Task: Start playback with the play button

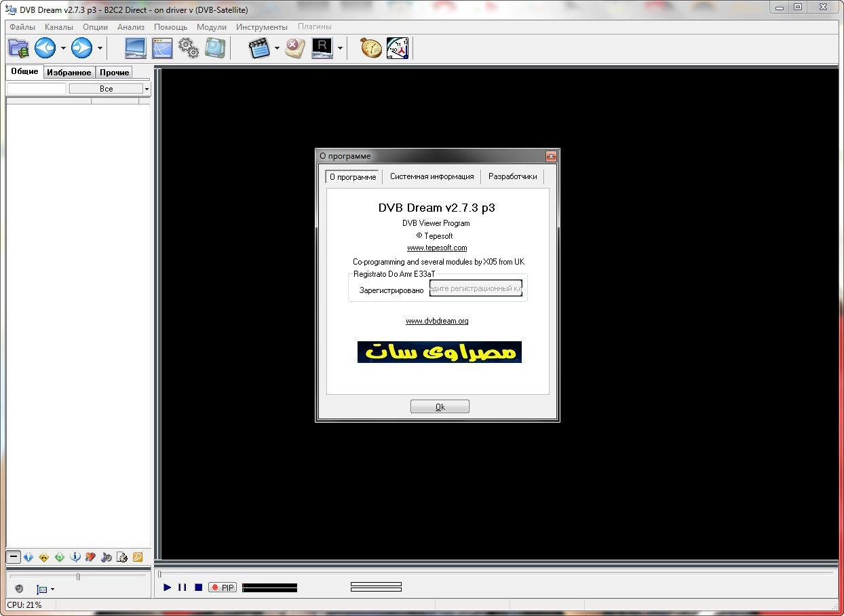Action: (x=168, y=588)
